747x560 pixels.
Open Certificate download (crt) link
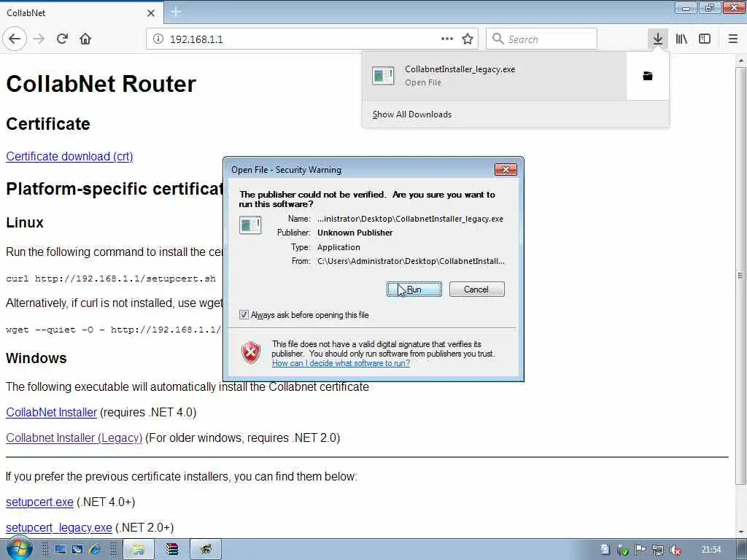click(x=69, y=156)
